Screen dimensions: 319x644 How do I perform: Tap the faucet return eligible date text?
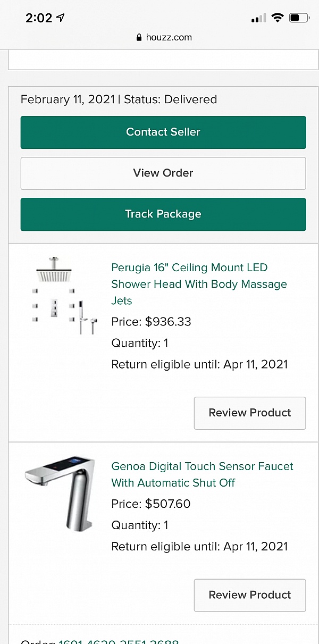pos(199,547)
